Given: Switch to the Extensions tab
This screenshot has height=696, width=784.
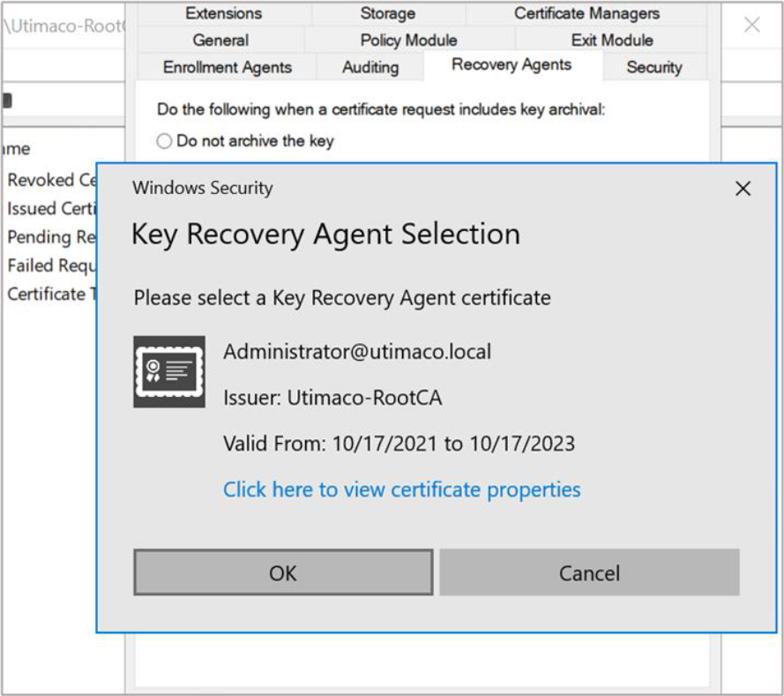Looking at the screenshot, I should point(223,13).
